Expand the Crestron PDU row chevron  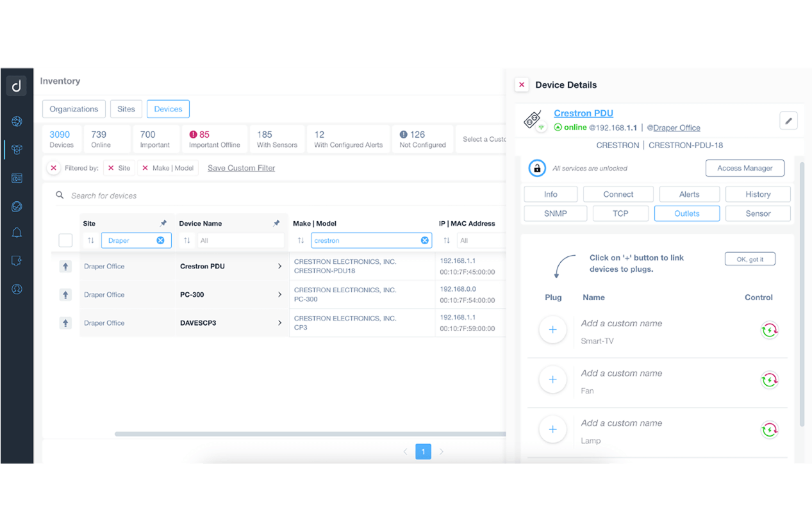tap(279, 266)
